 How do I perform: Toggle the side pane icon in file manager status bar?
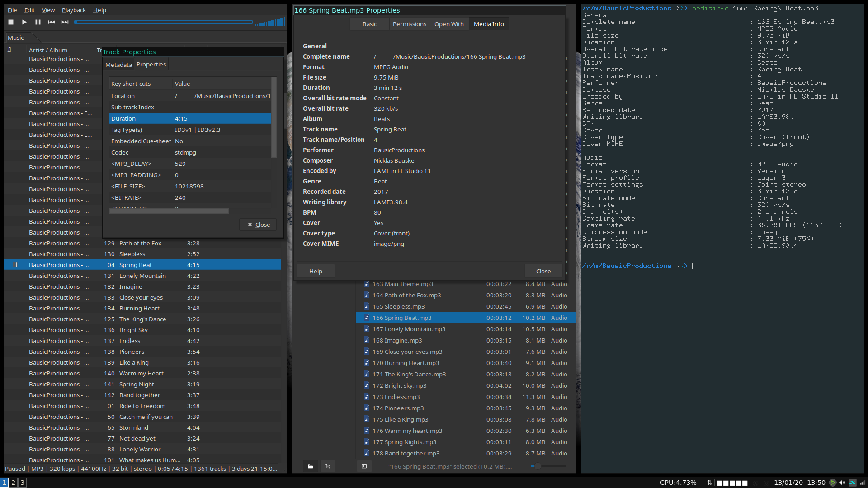(364, 466)
